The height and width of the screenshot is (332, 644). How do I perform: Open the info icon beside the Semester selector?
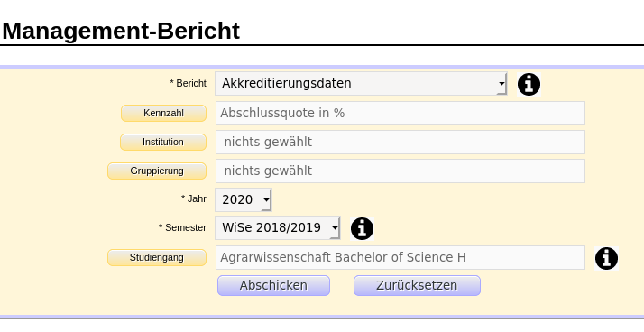coord(362,228)
